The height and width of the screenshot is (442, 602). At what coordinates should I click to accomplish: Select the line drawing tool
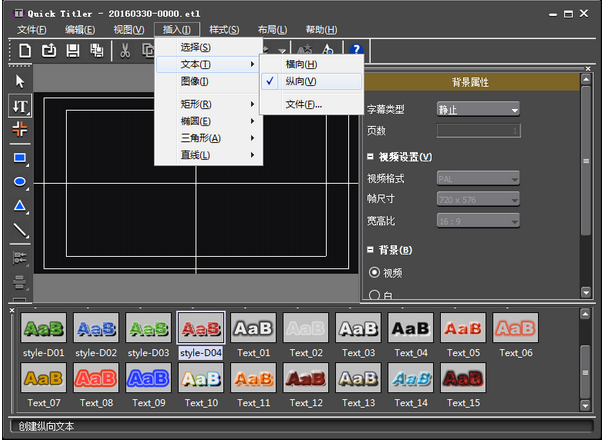coord(19,231)
